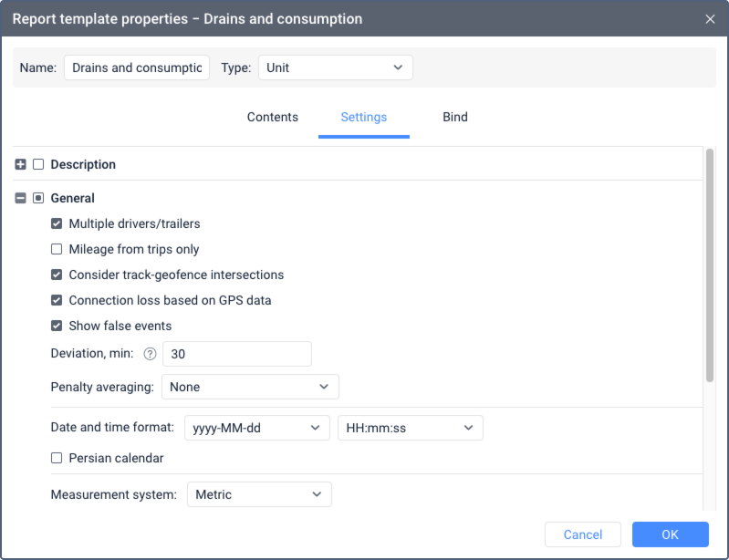Click the Deviation help question mark icon
The height and width of the screenshot is (560, 729).
pos(151,354)
